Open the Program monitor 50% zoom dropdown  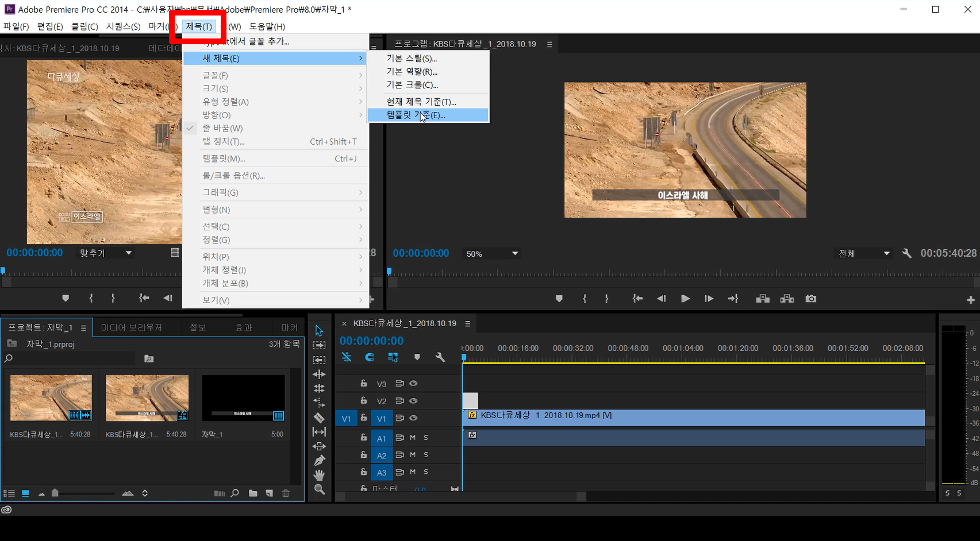492,253
